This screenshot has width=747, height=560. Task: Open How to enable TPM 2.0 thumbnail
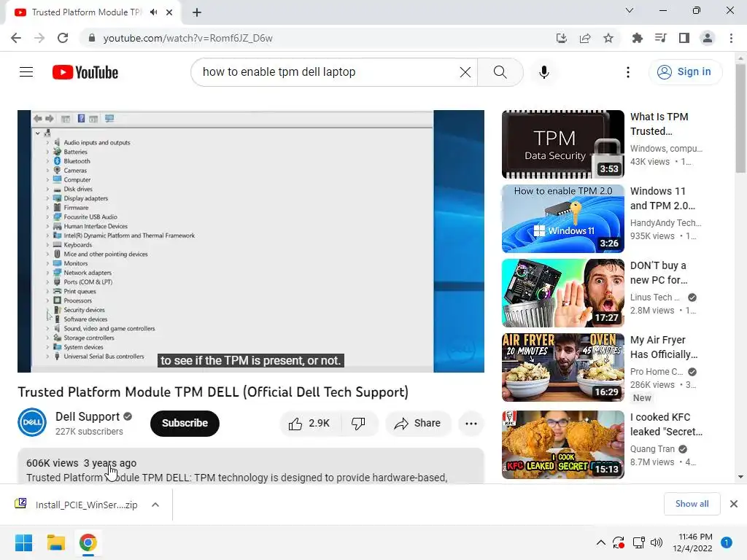pyautogui.click(x=562, y=219)
